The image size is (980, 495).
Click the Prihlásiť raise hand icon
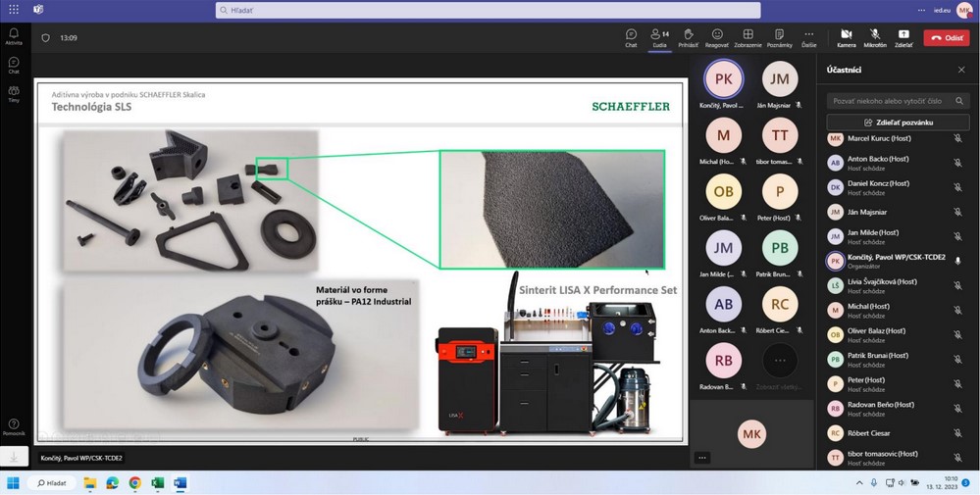689,37
